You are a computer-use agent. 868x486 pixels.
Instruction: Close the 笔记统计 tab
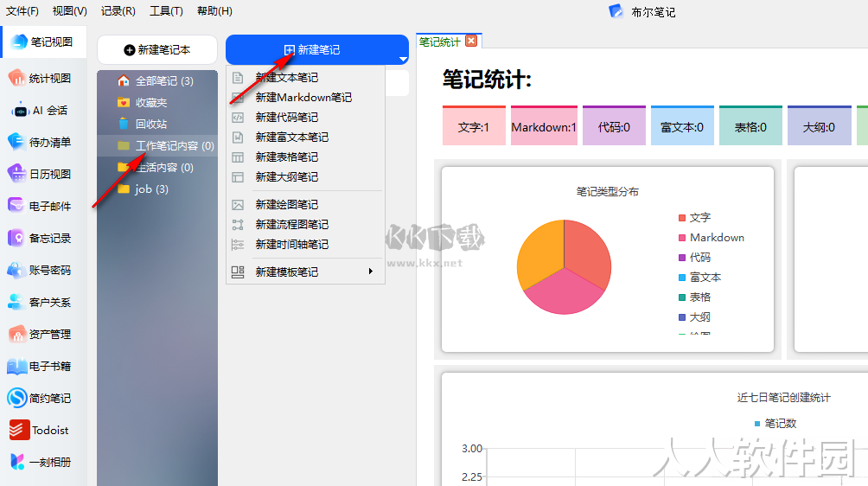tap(471, 41)
